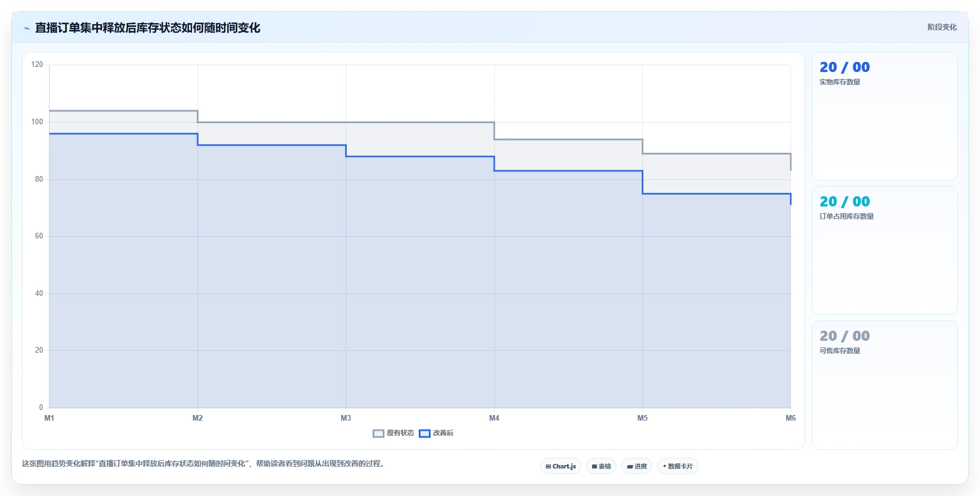Click the M3 x-axis label
The height and width of the screenshot is (496, 980).
(346, 418)
